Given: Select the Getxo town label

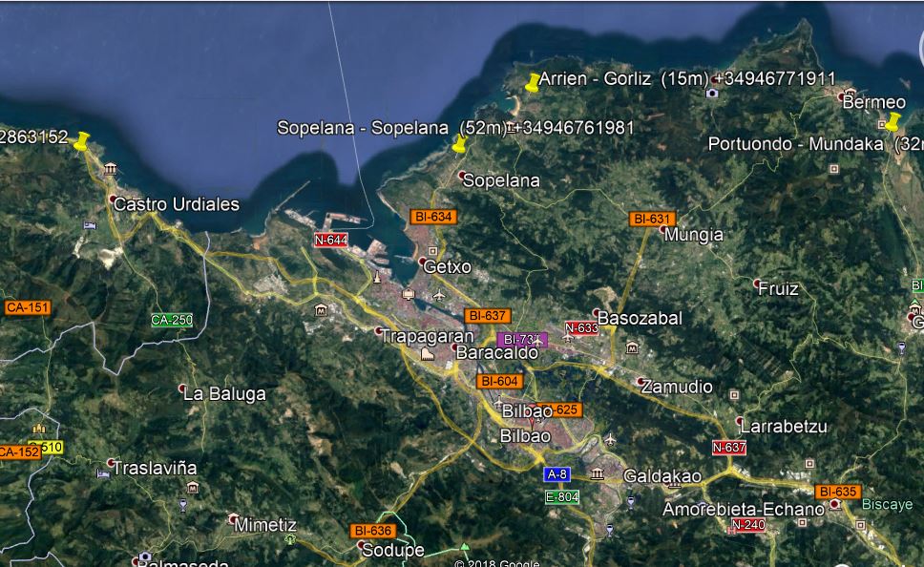Looking at the screenshot, I should click(x=447, y=266).
